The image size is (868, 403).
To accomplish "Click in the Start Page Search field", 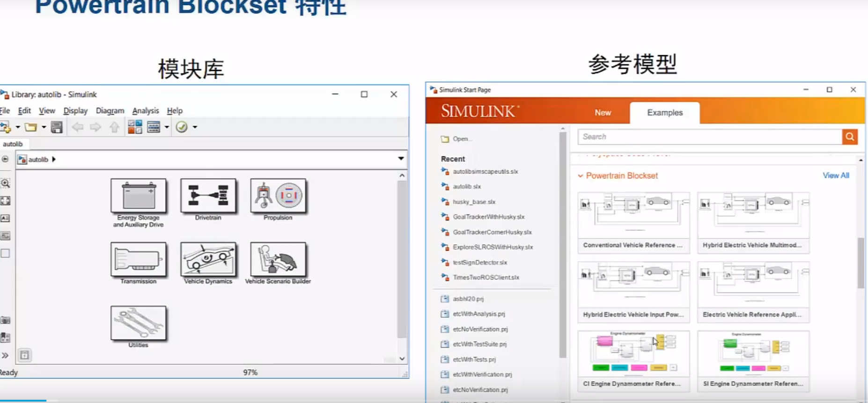I will coord(710,137).
